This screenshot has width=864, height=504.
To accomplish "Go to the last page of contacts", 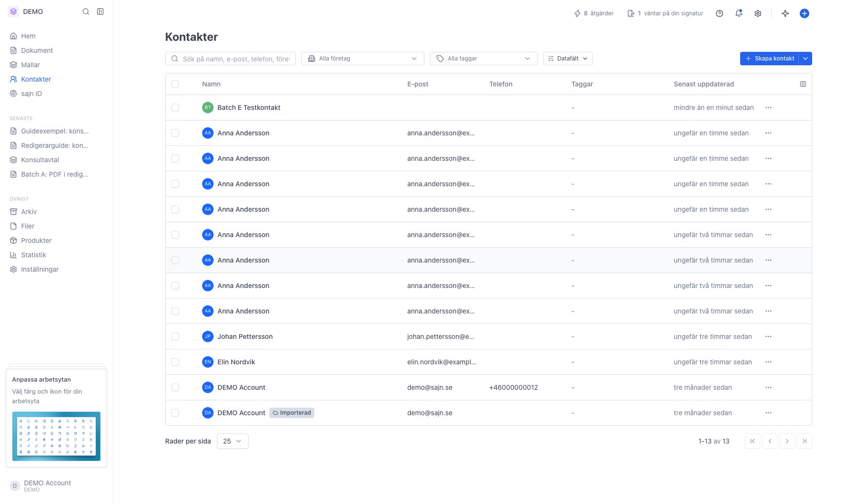I will (x=804, y=441).
